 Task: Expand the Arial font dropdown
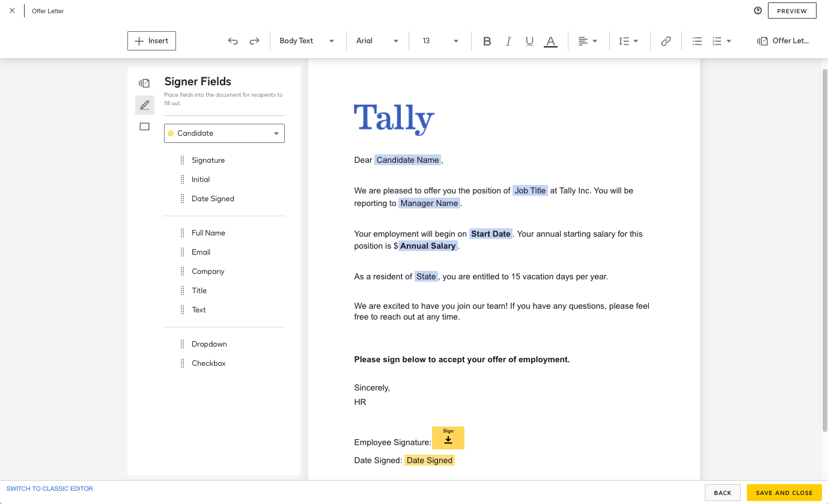click(x=377, y=41)
